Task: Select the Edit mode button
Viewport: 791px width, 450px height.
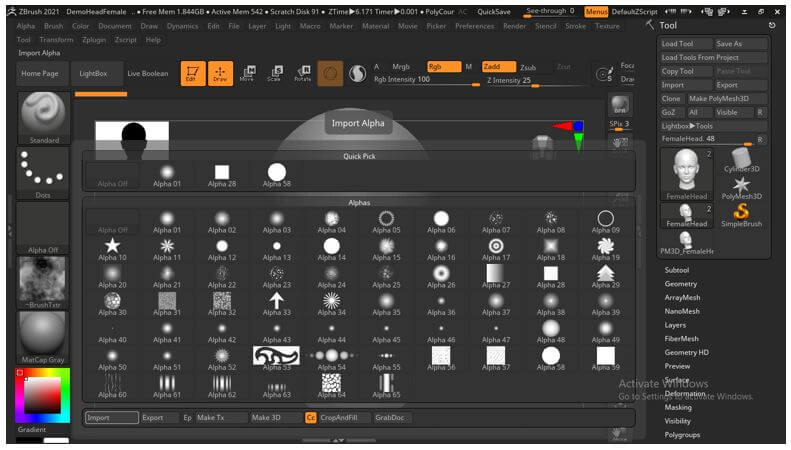Action: (193, 74)
